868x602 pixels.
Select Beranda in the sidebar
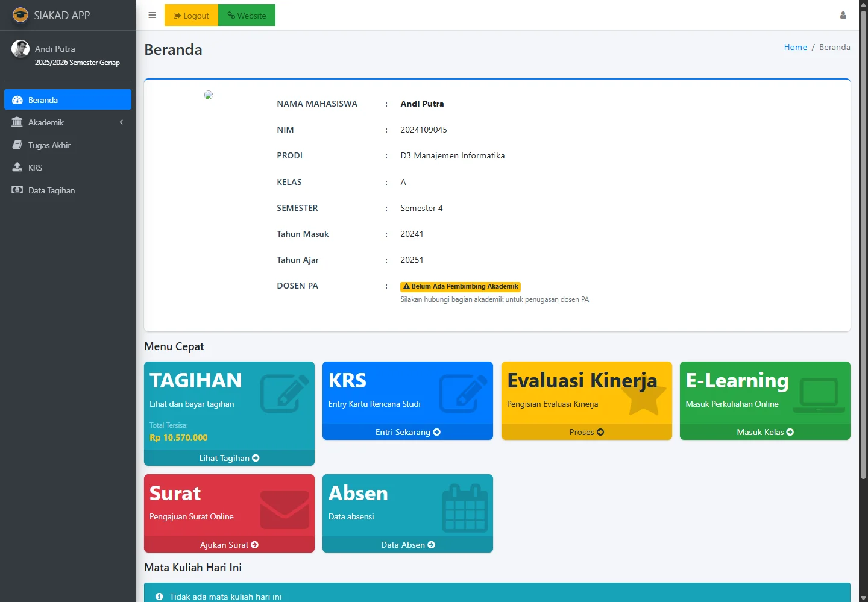tap(68, 100)
